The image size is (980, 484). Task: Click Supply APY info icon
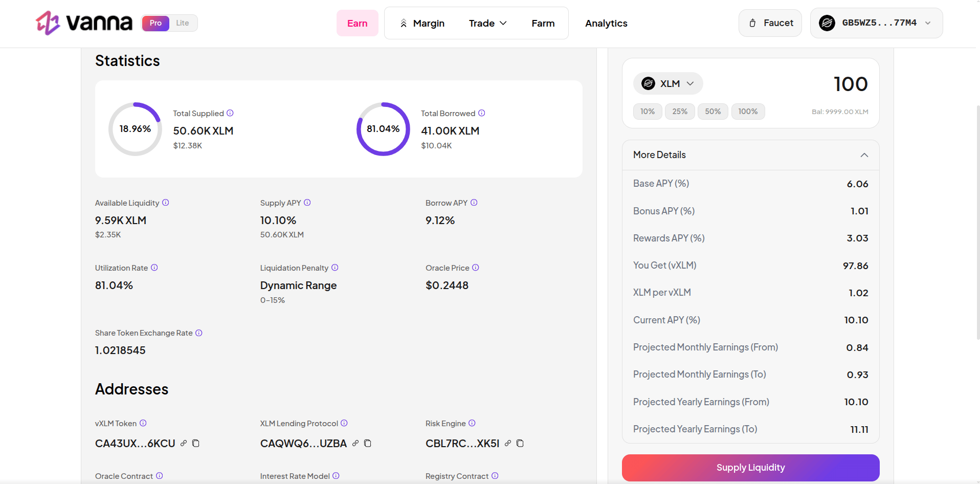click(307, 203)
